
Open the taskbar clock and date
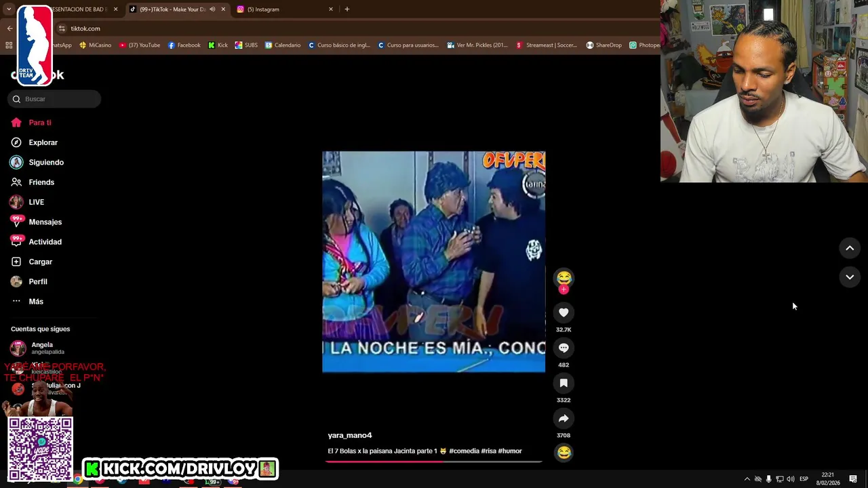coord(828,479)
